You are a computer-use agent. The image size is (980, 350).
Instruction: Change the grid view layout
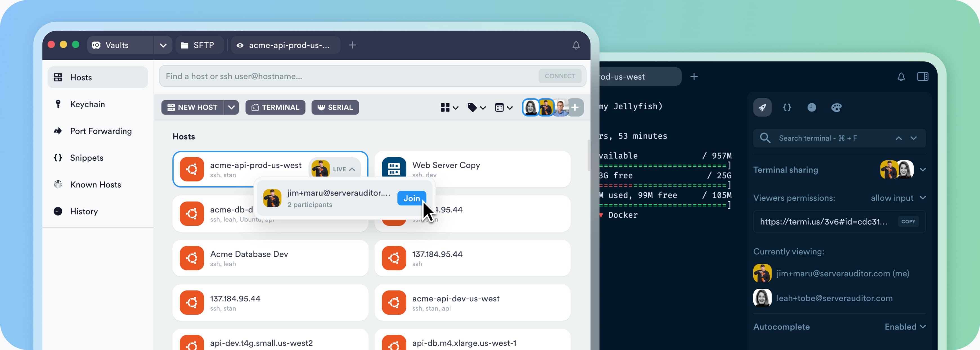click(449, 108)
